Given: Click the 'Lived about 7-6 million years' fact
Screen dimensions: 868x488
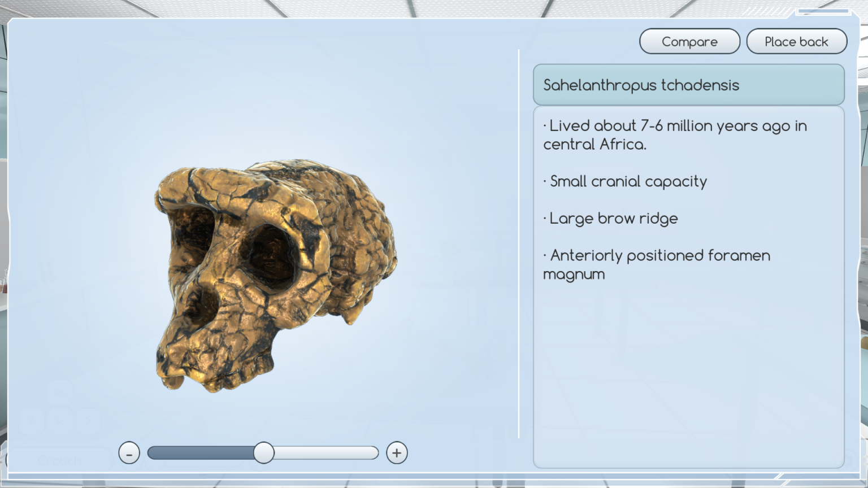Looking at the screenshot, I should [675, 135].
